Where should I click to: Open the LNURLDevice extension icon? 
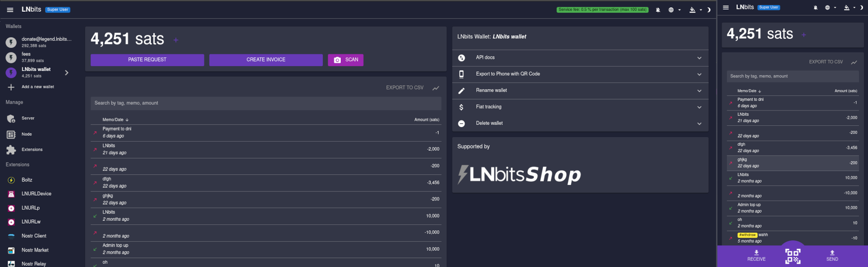[11, 194]
